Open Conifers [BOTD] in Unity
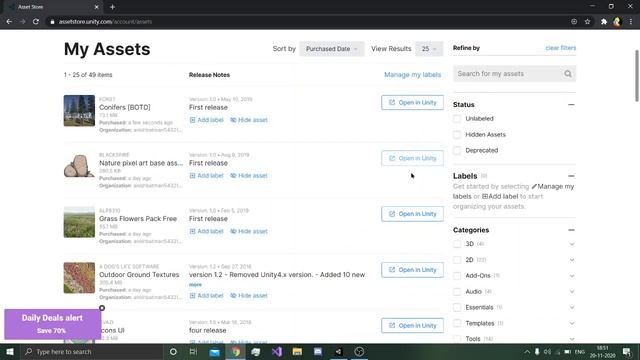Image resolution: width=640 pixels, height=360 pixels. click(412, 102)
